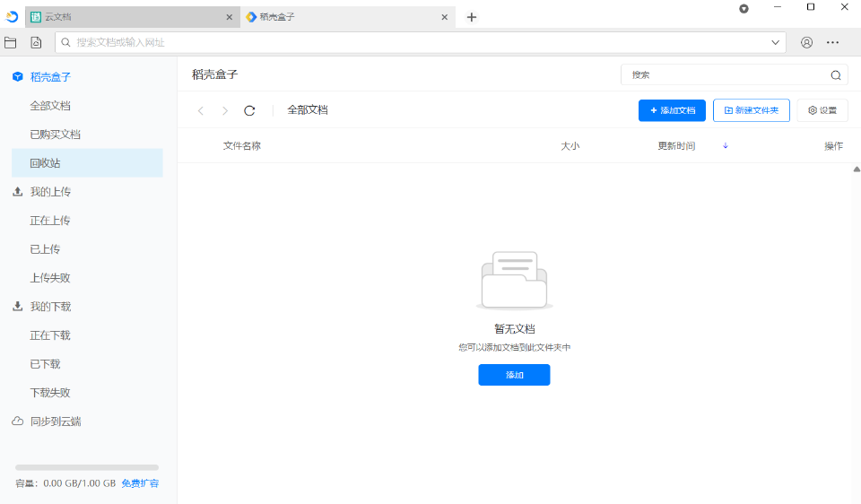Sort by 大小 column header
Image resolution: width=861 pixels, height=504 pixels.
point(570,145)
